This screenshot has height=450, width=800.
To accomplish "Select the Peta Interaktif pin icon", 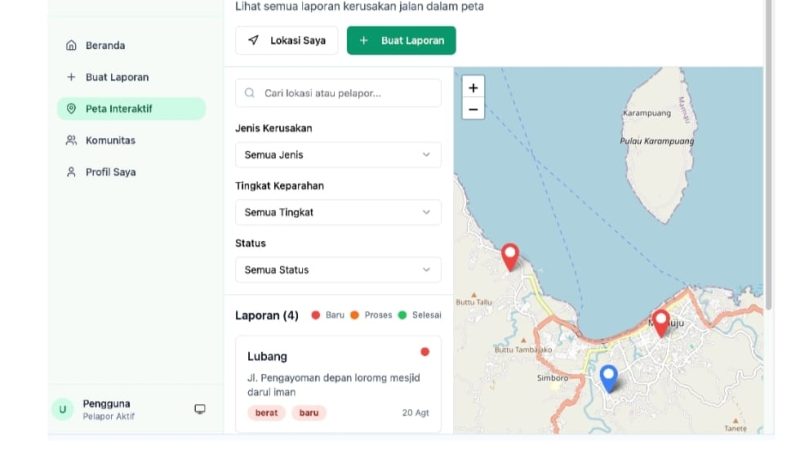I will [x=71, y=109].
